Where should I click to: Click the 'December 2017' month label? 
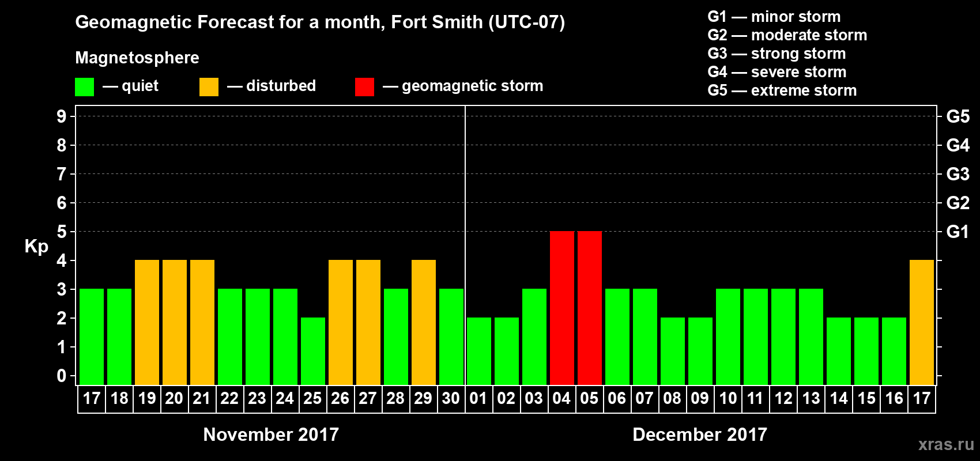tap(700, 434)
